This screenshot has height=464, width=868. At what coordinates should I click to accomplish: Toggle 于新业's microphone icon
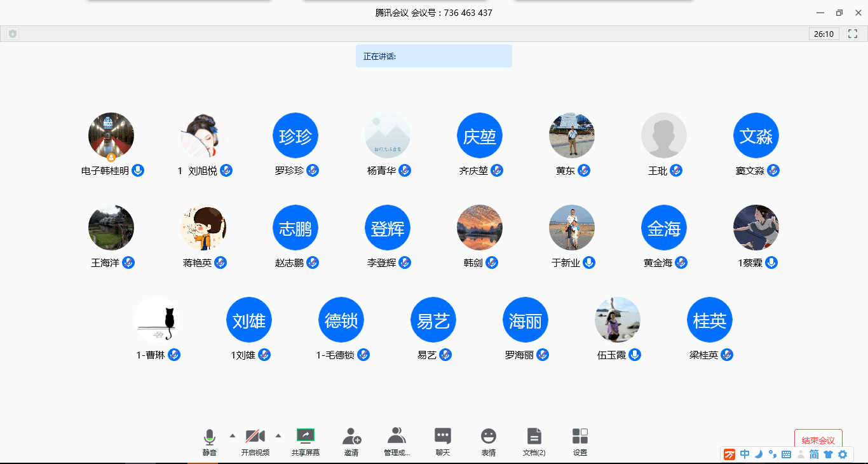coord(589,263)
